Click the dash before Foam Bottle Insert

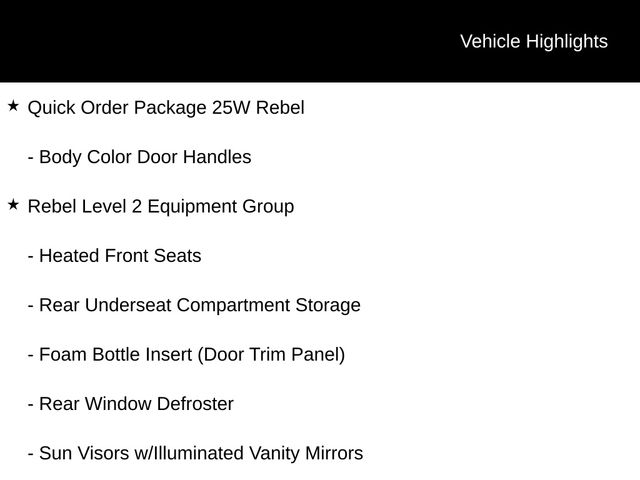click(31, 355)
